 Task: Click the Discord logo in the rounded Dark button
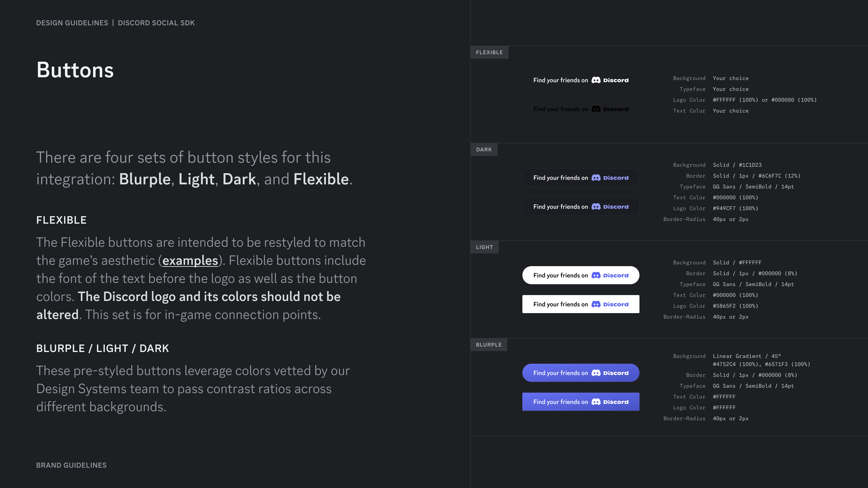click(x=610, y=178)
